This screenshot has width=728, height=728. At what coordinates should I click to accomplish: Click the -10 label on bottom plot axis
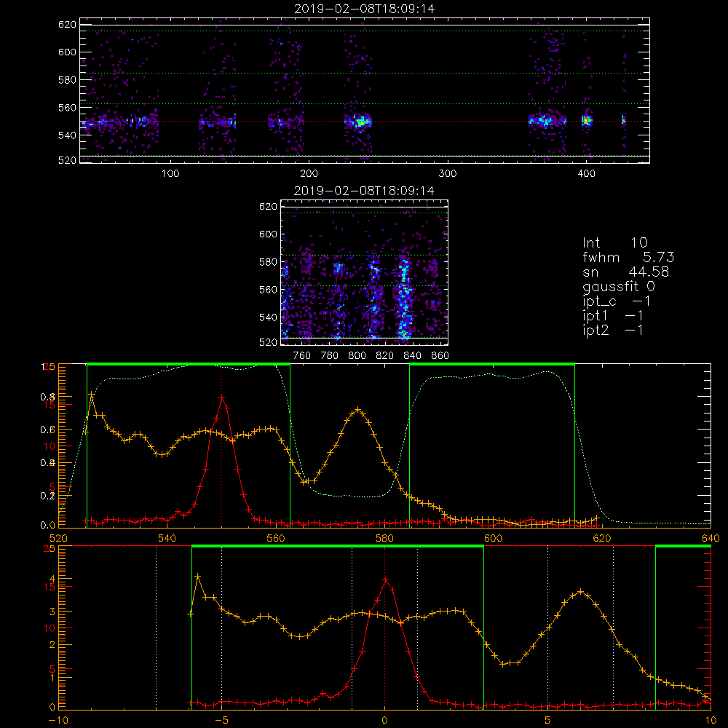click(58, 721)
